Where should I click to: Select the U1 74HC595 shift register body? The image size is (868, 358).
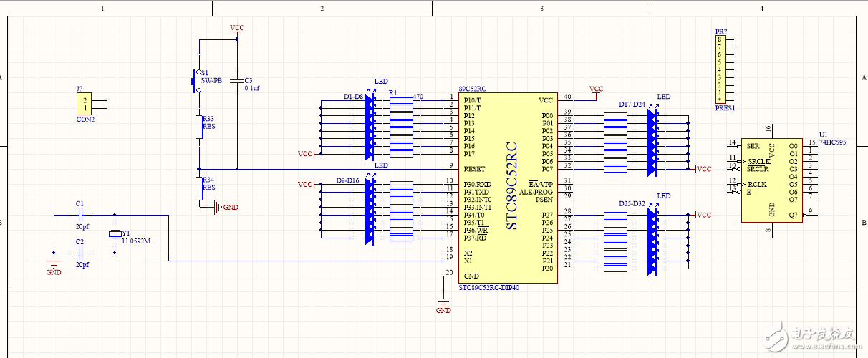[x=771, y=179]
